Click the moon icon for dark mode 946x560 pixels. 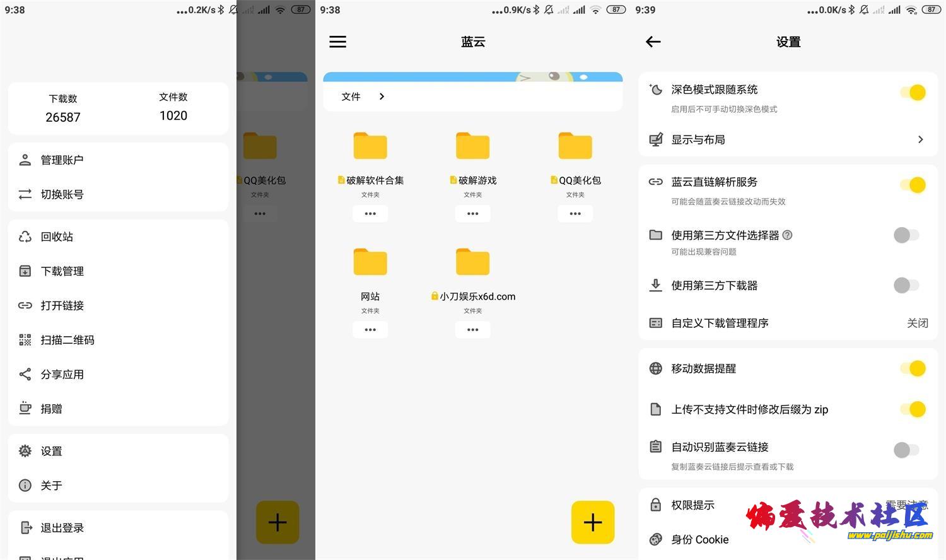tap(656, 90)
